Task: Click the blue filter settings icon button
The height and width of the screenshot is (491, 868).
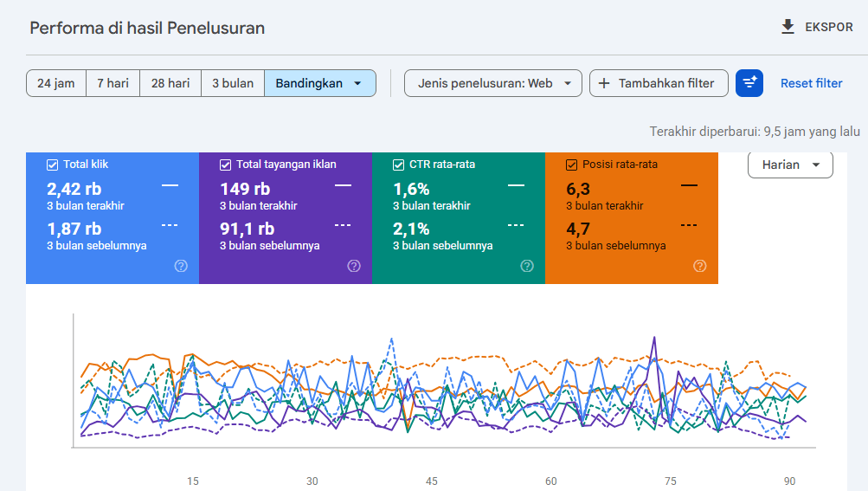Action: (x=749, y=83)
